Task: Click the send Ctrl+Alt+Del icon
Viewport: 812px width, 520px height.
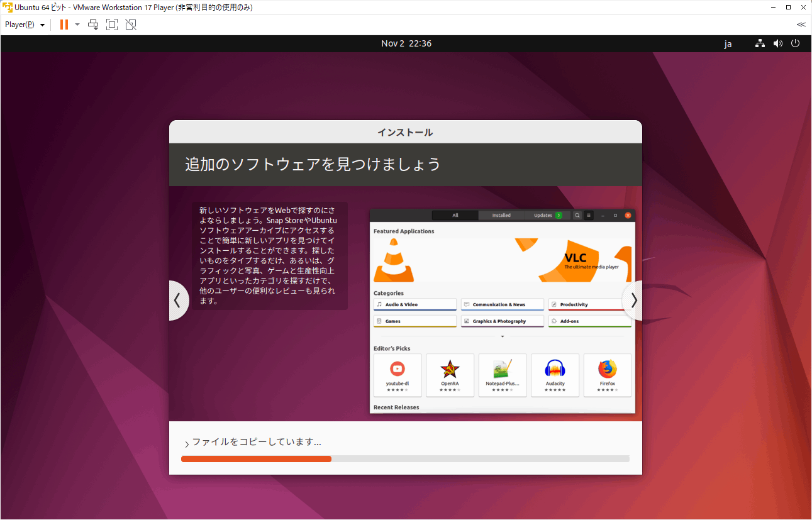Action: (x=93, y=25)
